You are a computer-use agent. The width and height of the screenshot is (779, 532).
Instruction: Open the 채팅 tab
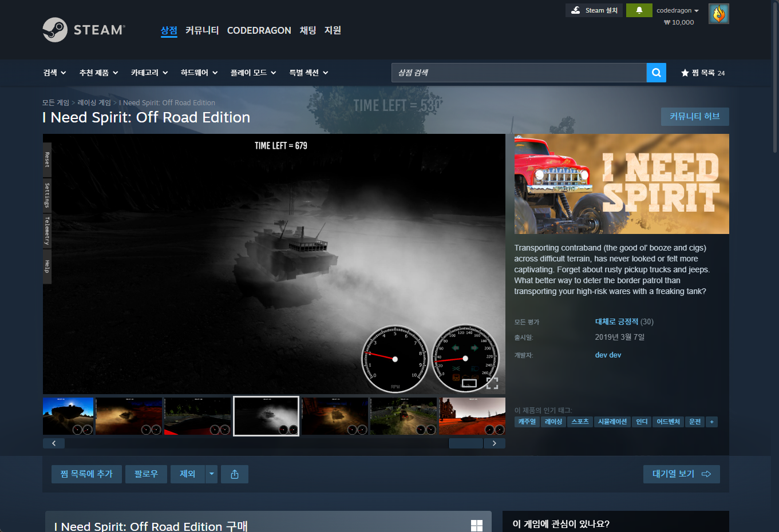(x=308, y=30)
